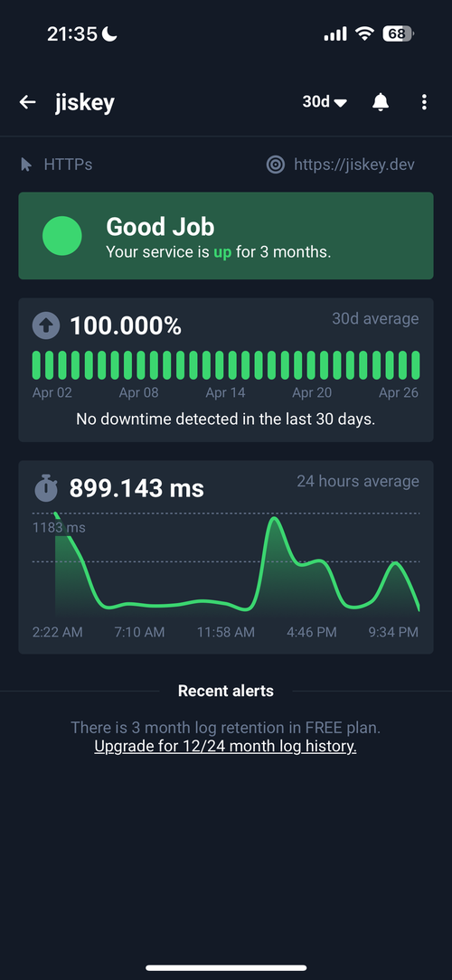Expand the 30d period dropdown

click(325, 101)
